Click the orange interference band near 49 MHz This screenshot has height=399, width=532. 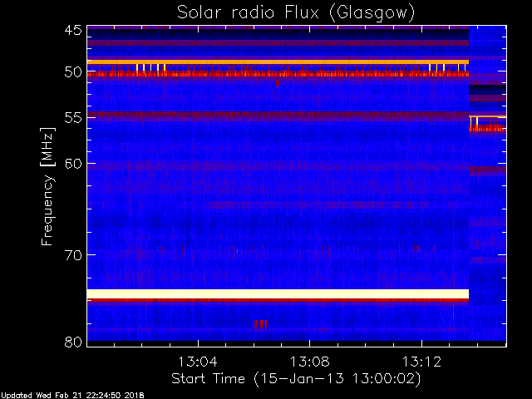click(x=278, y=62)
